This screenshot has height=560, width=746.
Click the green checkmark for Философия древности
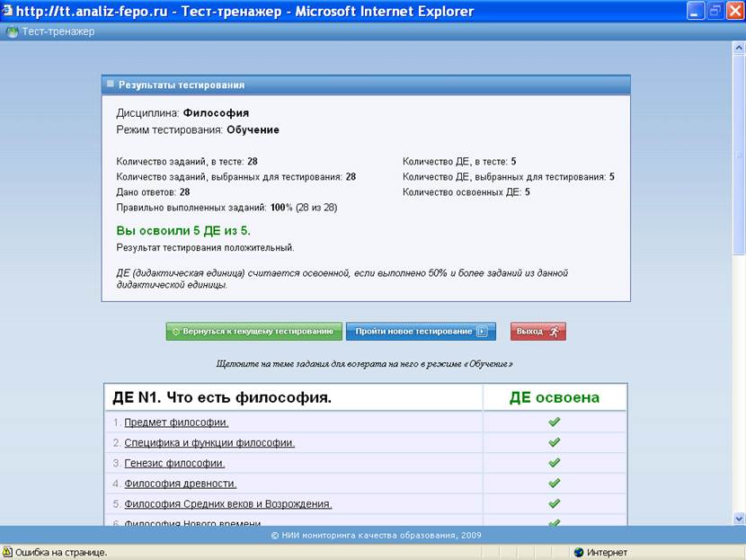555,484
